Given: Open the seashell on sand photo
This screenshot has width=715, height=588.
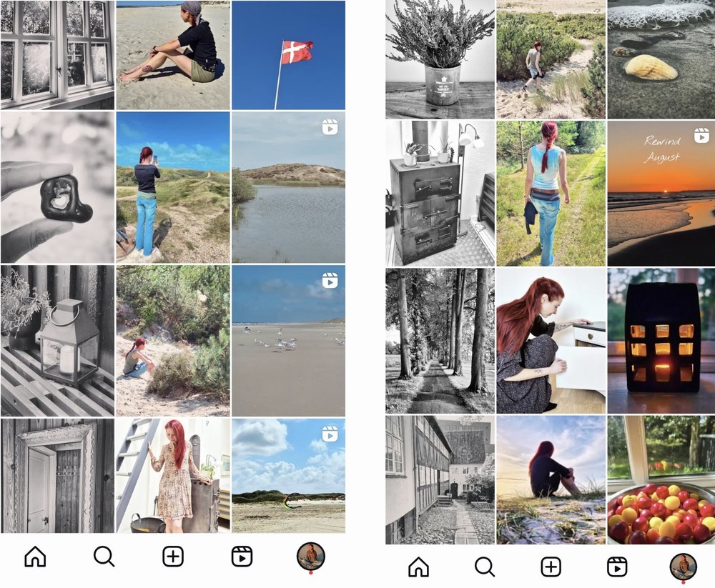Looking at the screenshot, I should [661, 59].
